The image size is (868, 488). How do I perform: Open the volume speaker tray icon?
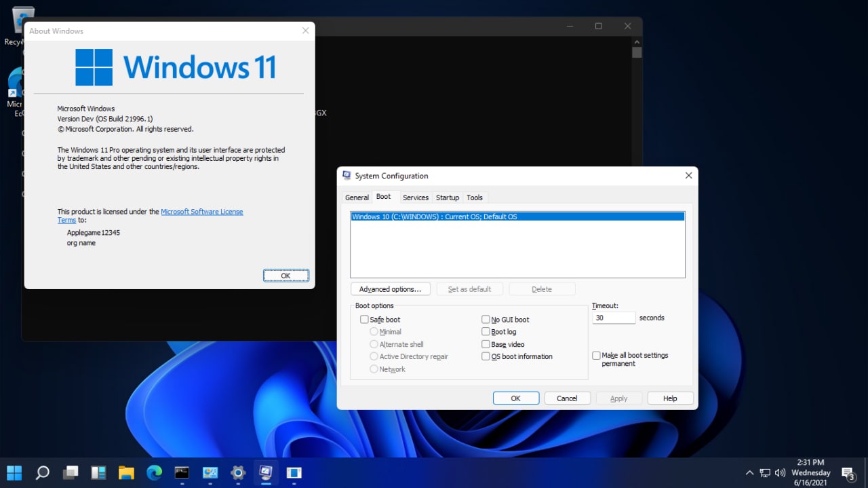[x=780, y=472]
